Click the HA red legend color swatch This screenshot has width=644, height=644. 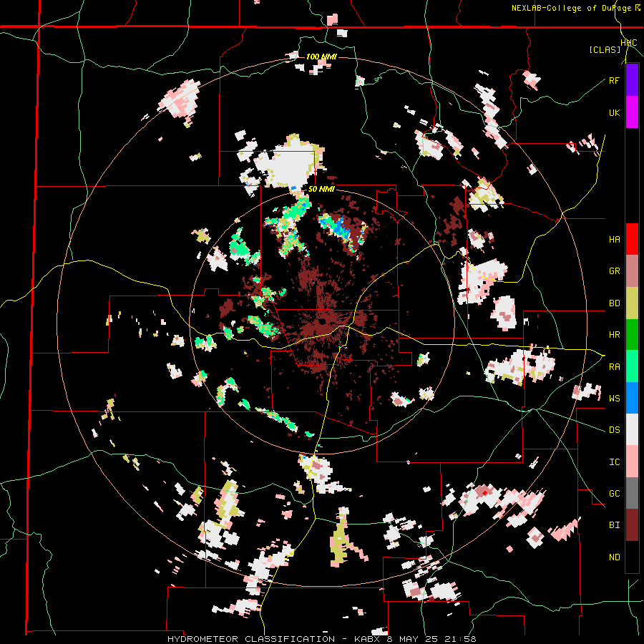[632, 239]
